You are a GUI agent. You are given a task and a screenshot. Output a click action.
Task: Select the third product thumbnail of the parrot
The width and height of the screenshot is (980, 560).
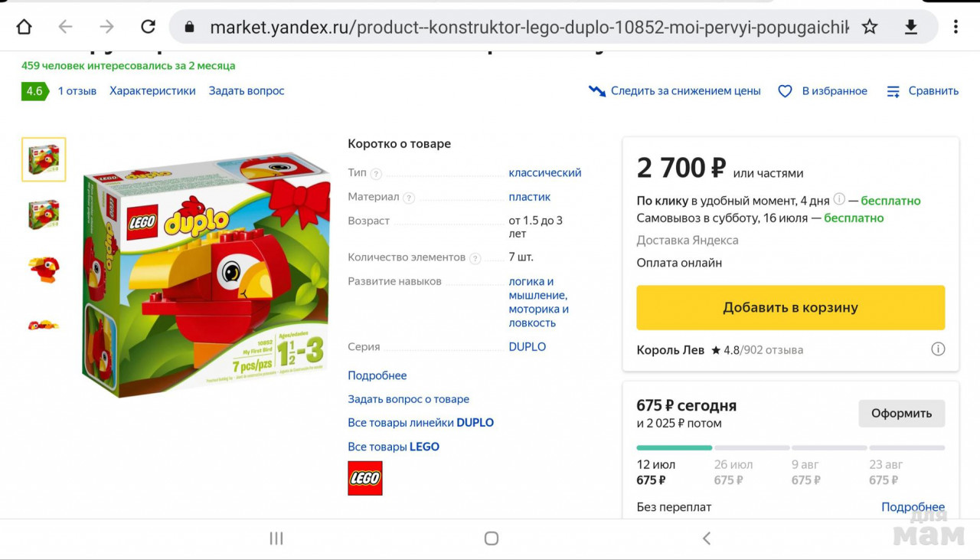(44, 269)
